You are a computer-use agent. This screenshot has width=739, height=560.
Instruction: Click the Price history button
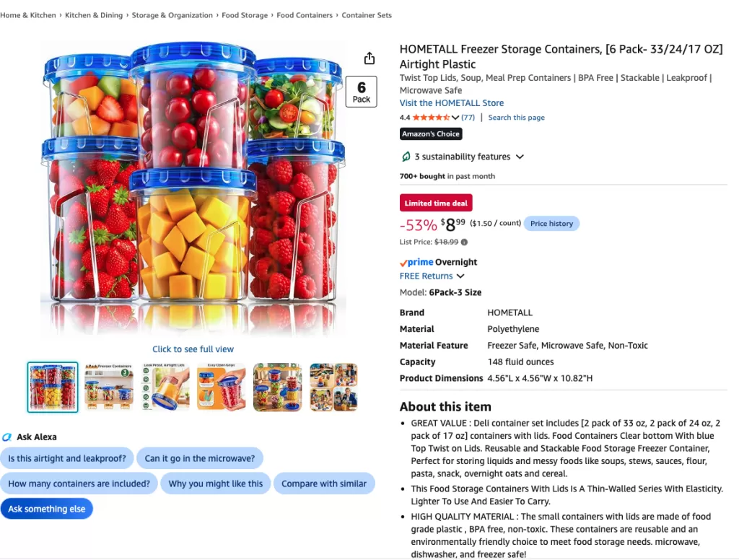click(x=551, y=224)
